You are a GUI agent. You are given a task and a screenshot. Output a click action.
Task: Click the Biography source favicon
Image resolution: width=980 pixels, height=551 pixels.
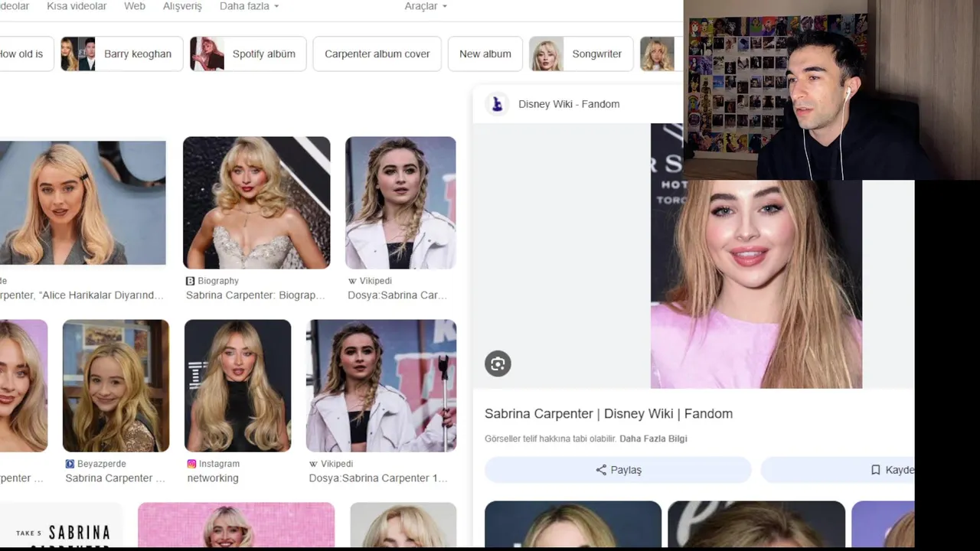coord(191,281)
